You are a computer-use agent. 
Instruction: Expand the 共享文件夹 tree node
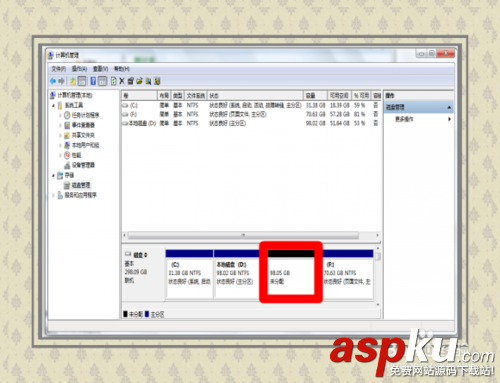60,136
